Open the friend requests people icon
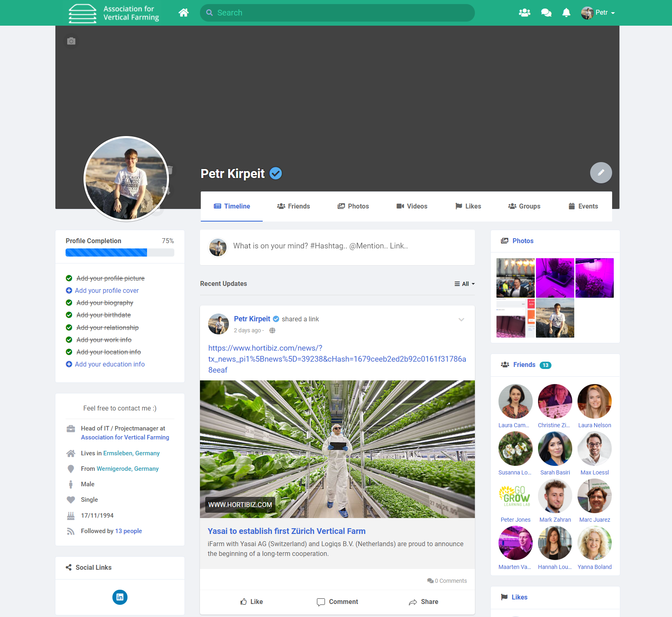The height and width of the screenshot is (617, 672). [x=525, y=13]
